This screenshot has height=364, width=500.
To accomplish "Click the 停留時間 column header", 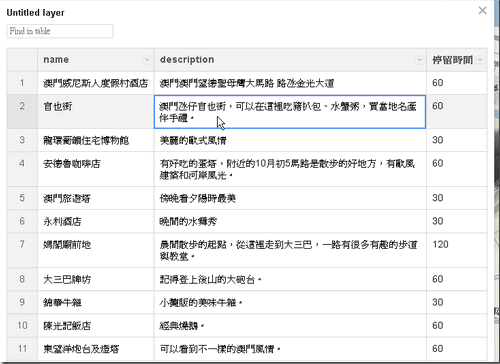I will [457, 60].
